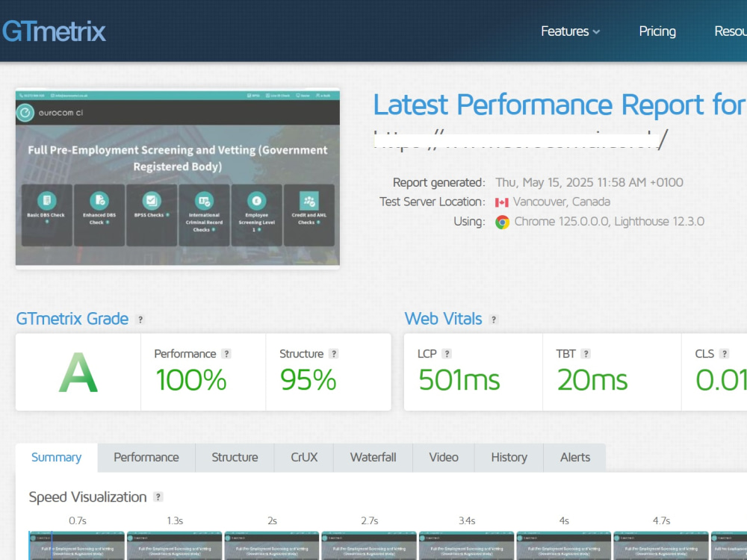Click the Web Vitals help icon
The width and height of the screenshot is (747, 560).
pos(494,320)
